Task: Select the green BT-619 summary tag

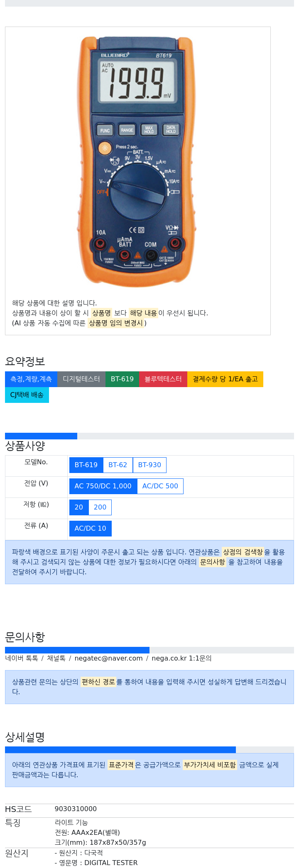Action: (x=122, y=379)
